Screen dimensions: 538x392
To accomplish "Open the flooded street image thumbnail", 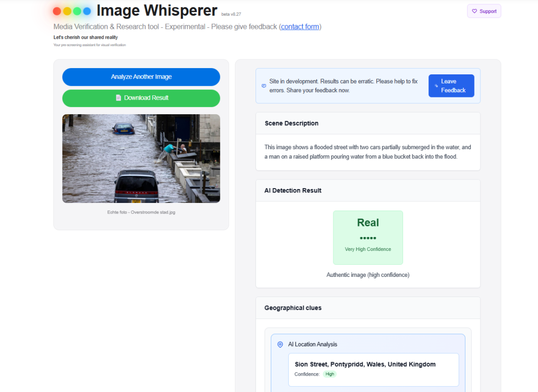I will [141, 158].
